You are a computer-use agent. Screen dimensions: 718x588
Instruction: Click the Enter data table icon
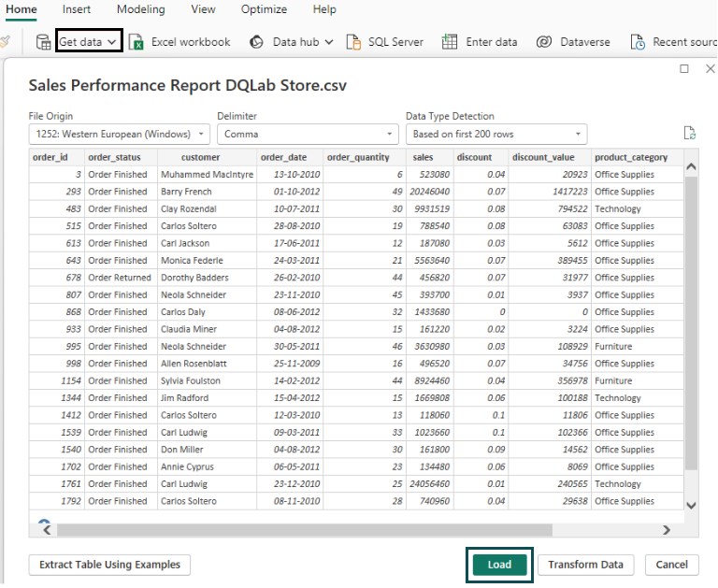[x=449, y=42]
